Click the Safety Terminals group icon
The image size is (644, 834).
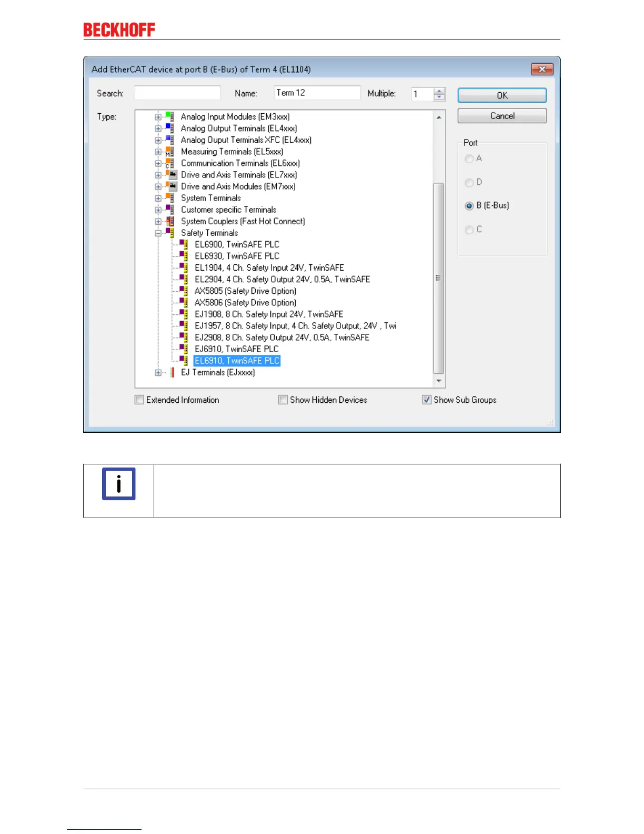[169, 233]
